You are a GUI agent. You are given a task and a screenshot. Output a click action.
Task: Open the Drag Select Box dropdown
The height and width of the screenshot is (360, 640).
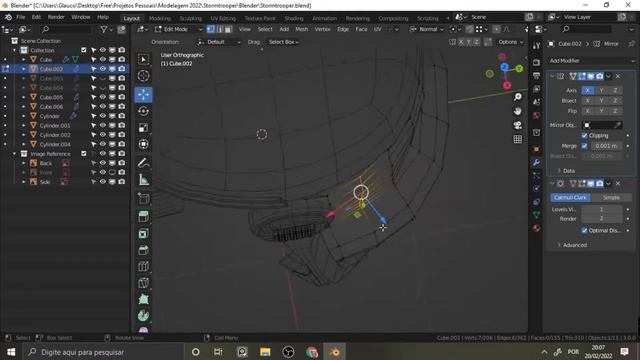click(x=283, y=42)
